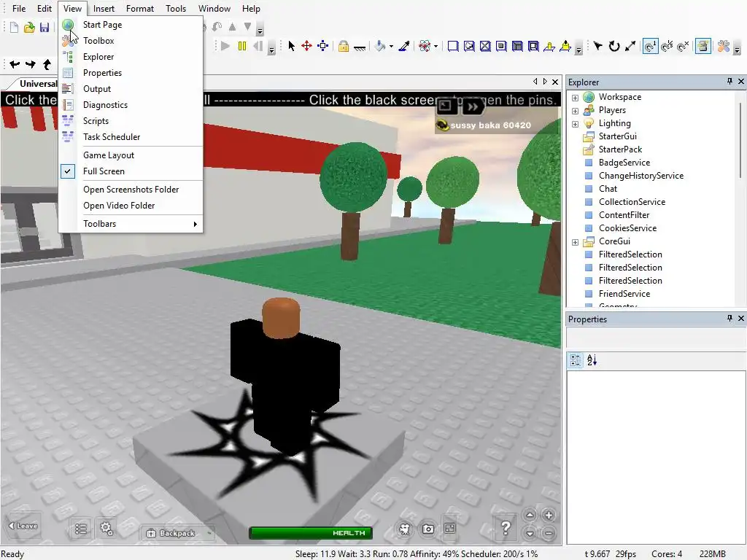747x560 pixels.
Task: Select ChangeHistoryService in the Explorer
Action: click(640, 176)
